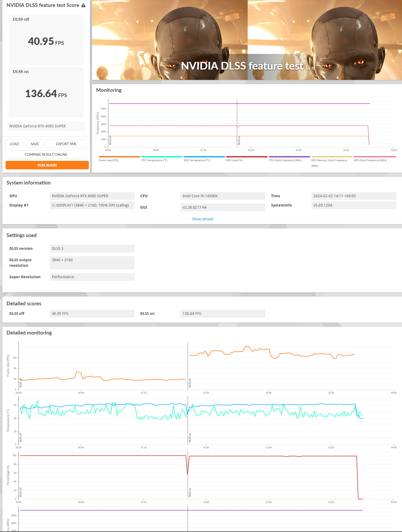Click the DLSS version value DLSS 3

(92, 248)
